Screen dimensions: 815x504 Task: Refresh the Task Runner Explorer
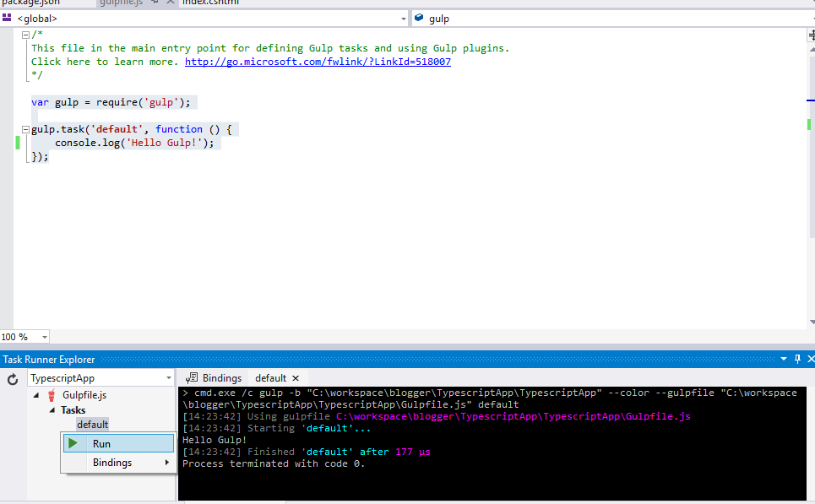pos(13,379)
